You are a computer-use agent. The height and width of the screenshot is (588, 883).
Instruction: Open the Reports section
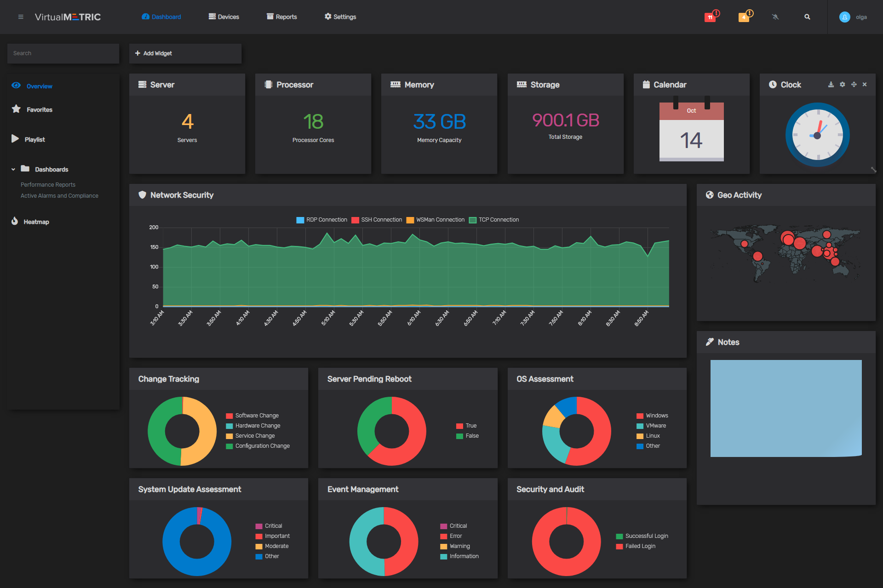[x=281, y=17]
